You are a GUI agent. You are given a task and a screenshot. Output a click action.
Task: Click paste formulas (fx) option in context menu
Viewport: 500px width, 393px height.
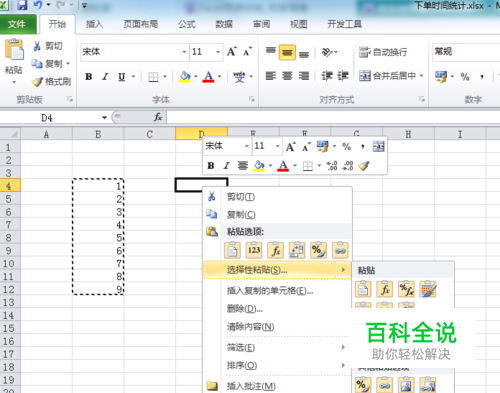[275, 250]
